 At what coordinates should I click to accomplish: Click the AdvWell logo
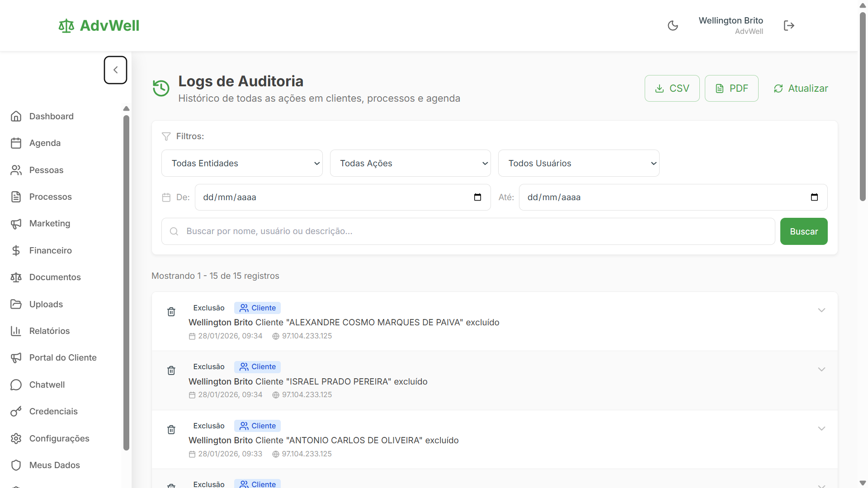[99, 25]
